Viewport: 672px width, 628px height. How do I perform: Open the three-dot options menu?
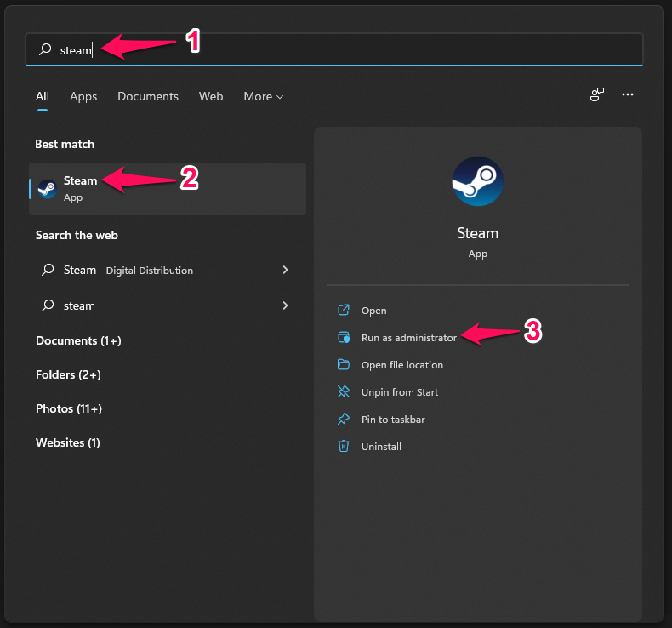pos(628,94)
